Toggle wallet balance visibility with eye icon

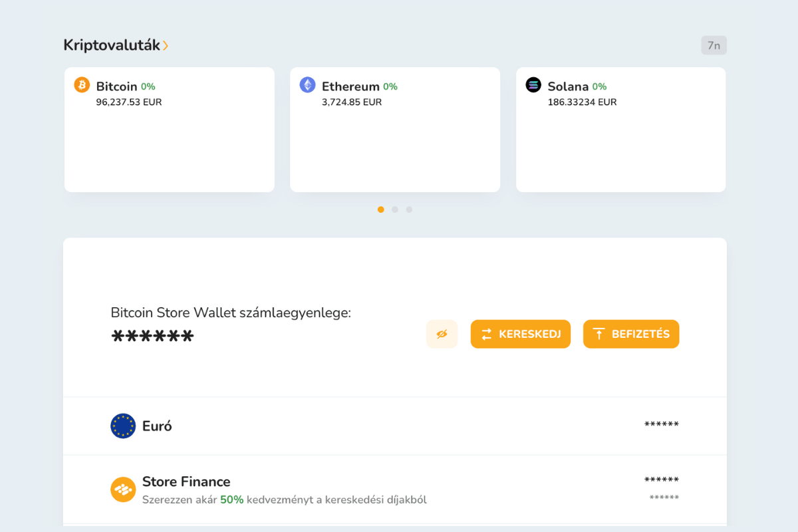coord(442,334)
